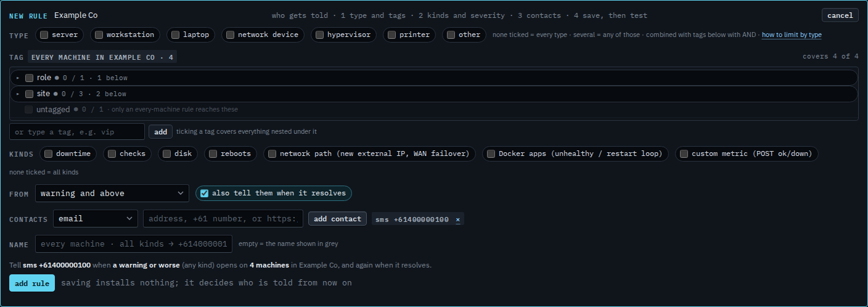This screenshot has height=307, width=868.
Task: Click the 'none ticked = all kinds' note
Action: click(x=44, y=172)
